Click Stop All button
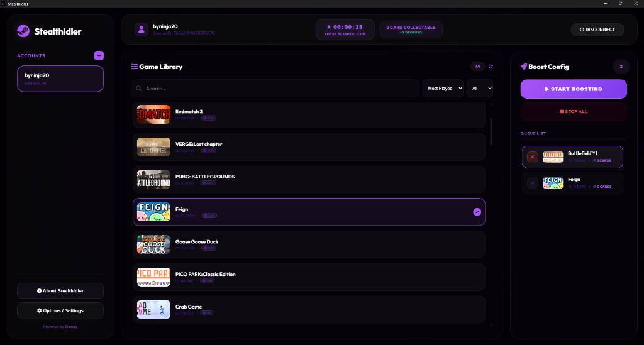The height and width of the screenshot is (345, 644). pyautogui.click(x=574, y=112)
